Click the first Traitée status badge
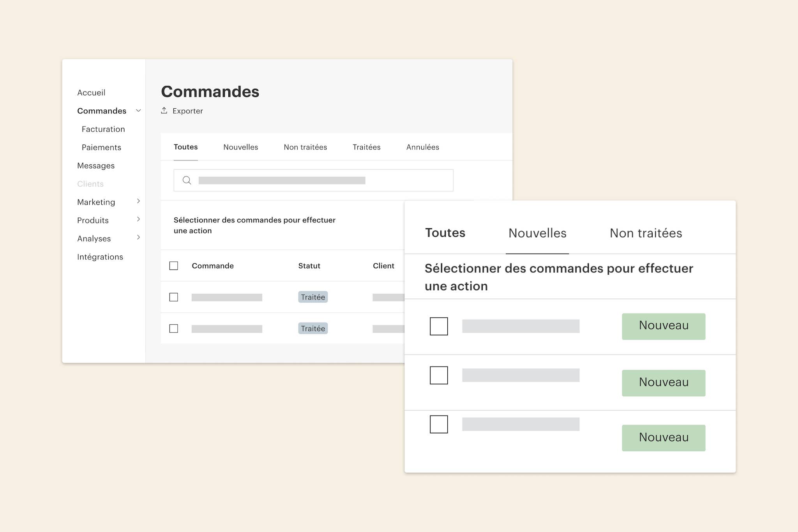Image resolution: width=798 pixels, height=532 pixels. pos(313,297)
